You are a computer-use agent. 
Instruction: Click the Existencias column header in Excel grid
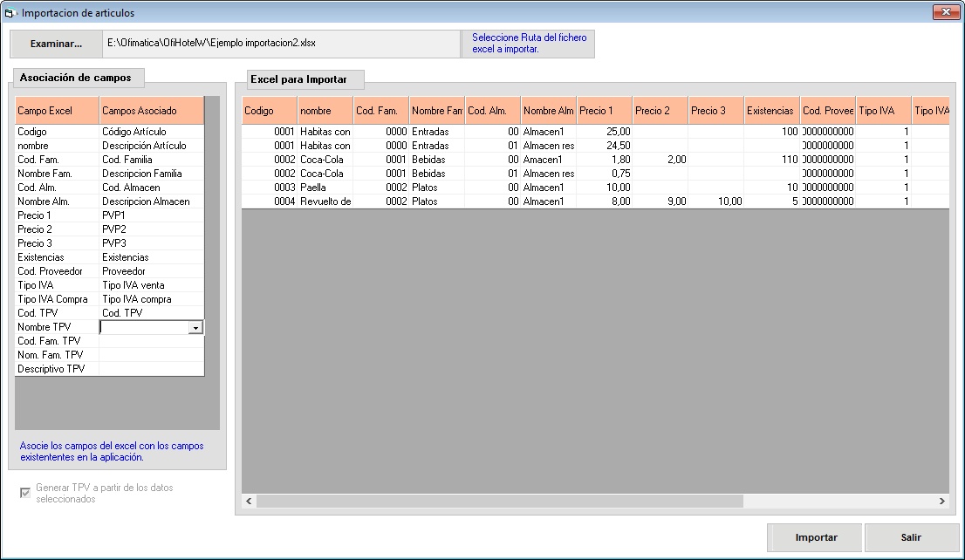(x=772, y=111)
